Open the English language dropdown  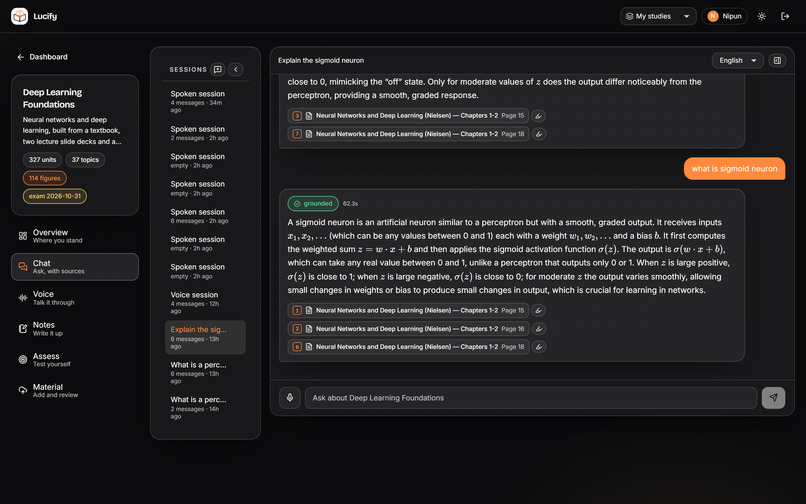click(x=737, y=61)
